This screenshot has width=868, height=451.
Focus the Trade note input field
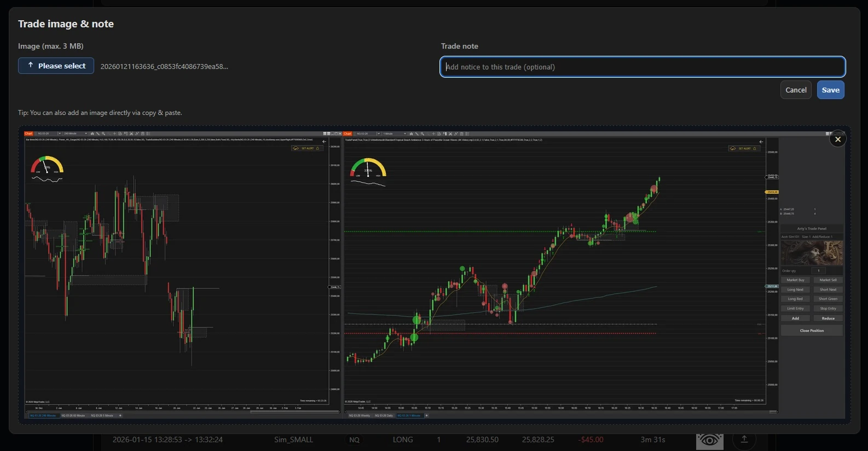[643, 67]
